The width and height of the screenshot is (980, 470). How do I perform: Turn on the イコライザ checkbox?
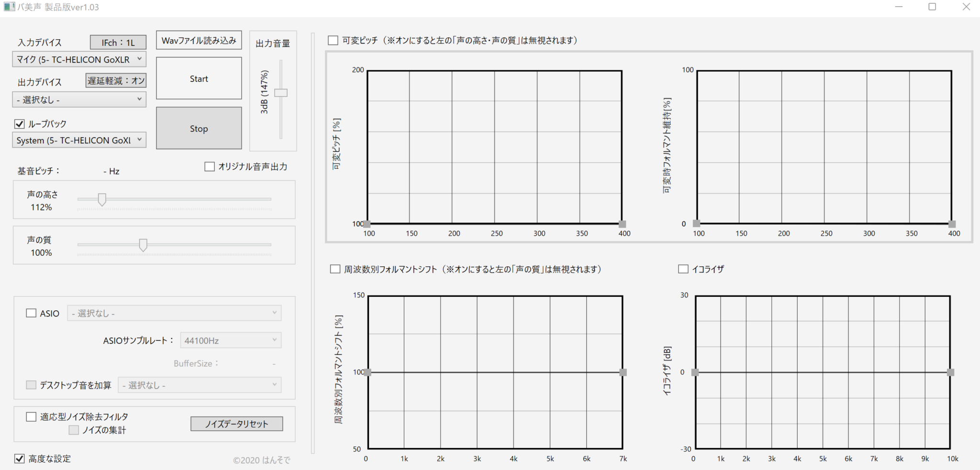[x=683, y=269]
